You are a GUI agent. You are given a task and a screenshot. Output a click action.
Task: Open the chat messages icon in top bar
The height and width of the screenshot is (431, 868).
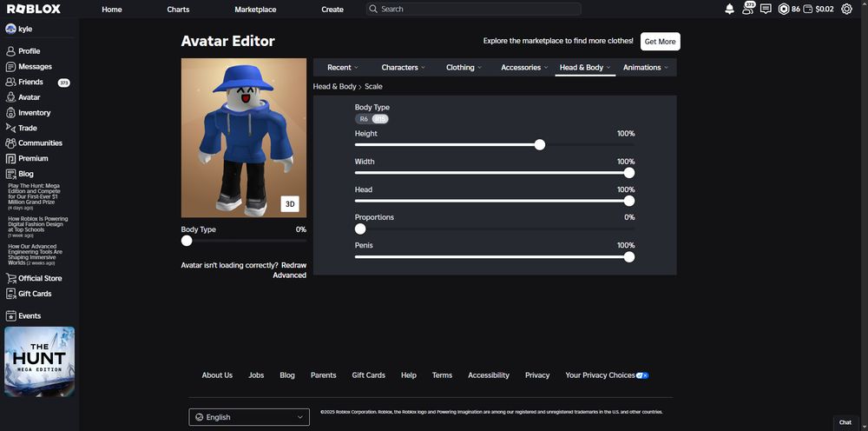766,9
